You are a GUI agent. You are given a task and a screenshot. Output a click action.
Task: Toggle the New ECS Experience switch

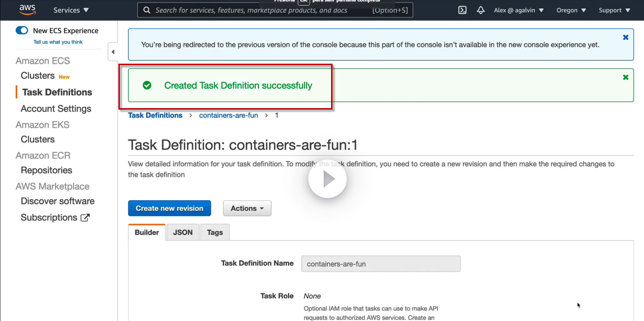tap(22, 30)
